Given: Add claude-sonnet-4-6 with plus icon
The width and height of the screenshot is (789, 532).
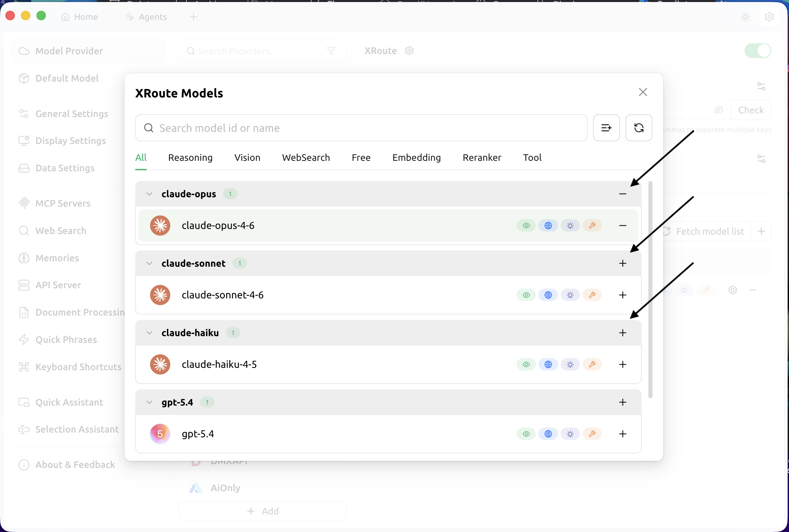Looking at the screenshot, I should [622, 295].
